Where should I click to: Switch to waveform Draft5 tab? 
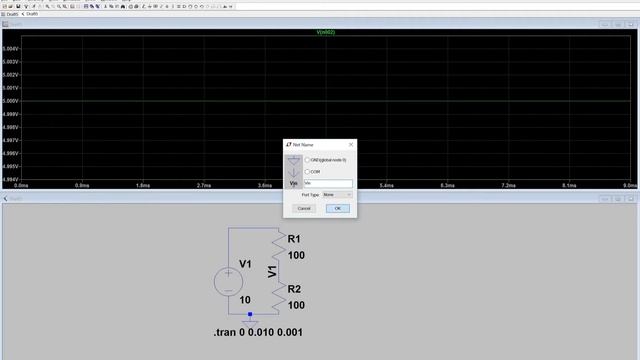[9, 14]
